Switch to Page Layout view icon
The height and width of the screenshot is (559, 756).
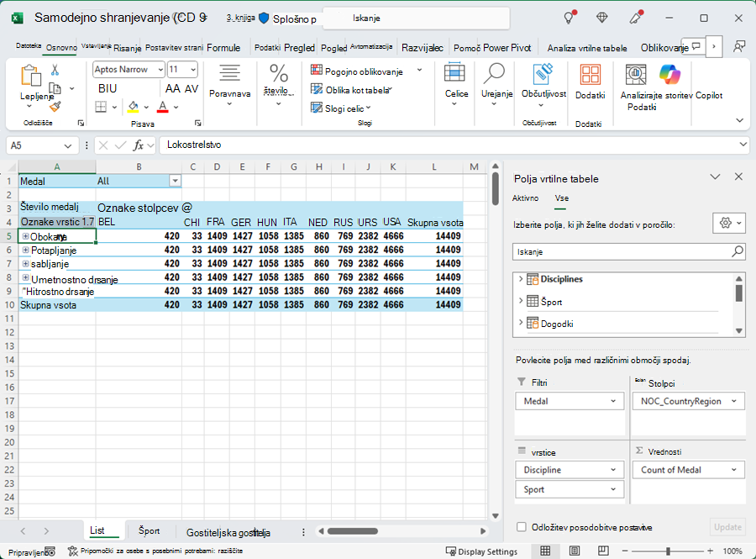[x=575, y=551]
